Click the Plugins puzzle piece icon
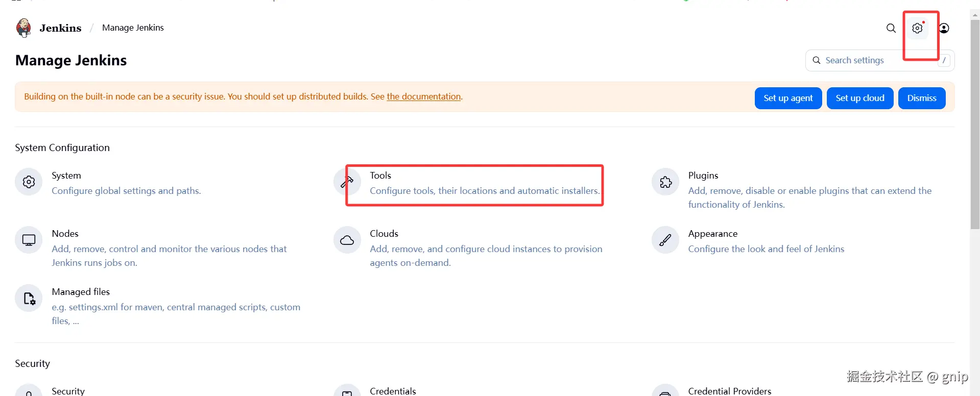 (665, 182)
